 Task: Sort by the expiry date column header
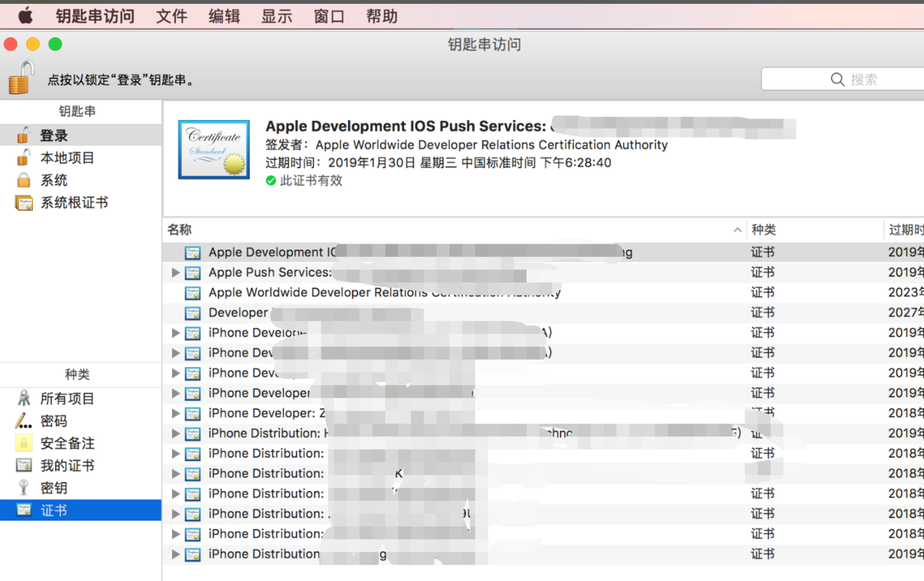pyautogui.click(x=905, y=230)
